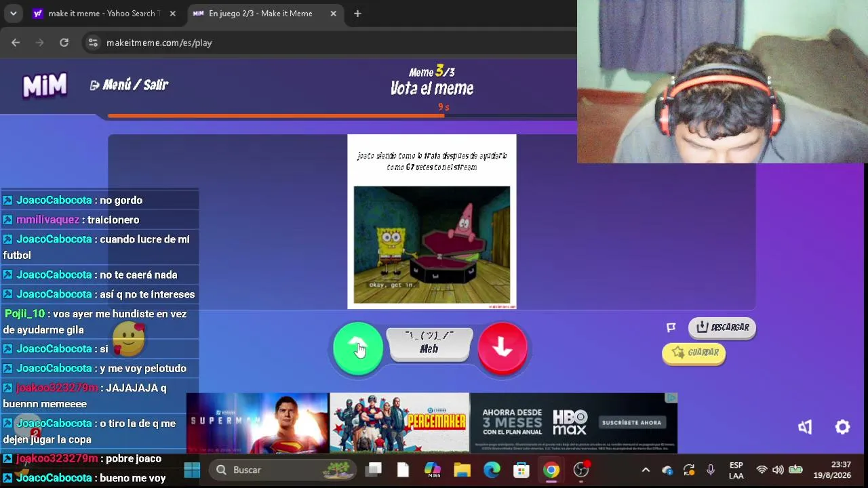Image resolution: width=868 pixels, height=488 pixels.
Task: Expand the Chrome tab search dropdown
Action: (13, 14)
